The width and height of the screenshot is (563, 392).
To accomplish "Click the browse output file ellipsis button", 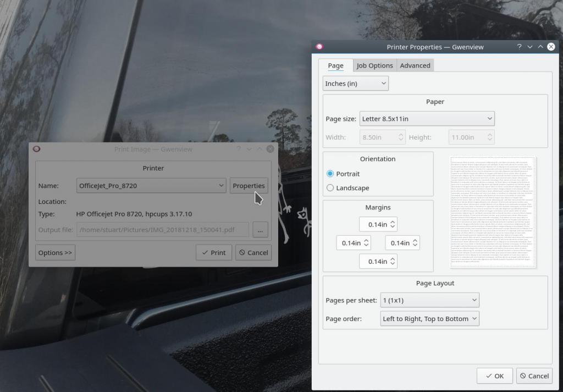I will 260,230.
